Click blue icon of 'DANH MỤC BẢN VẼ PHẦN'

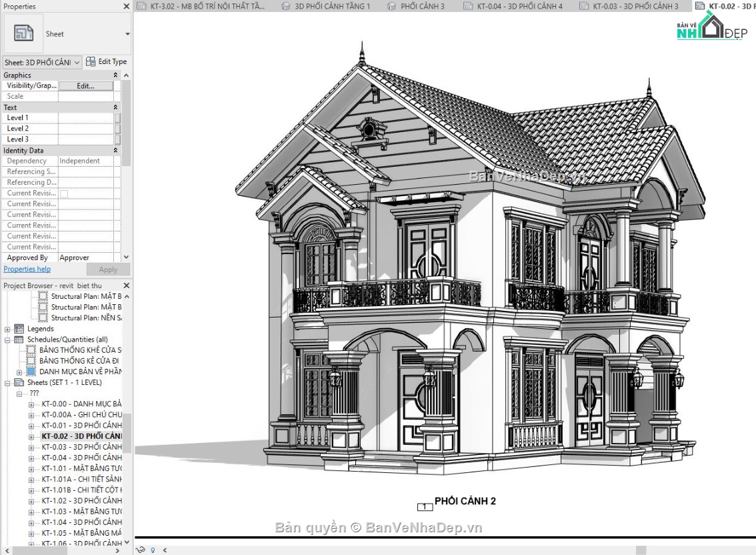[x=31, y=372]
